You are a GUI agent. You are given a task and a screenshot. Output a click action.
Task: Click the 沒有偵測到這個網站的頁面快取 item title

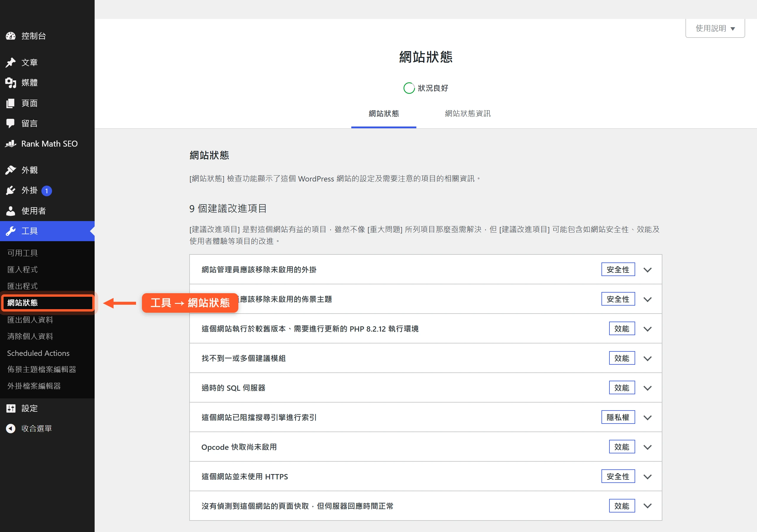(297, 506)
